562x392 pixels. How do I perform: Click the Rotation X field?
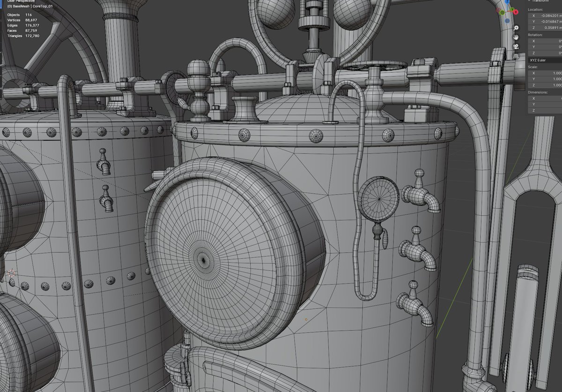[545, 41]
